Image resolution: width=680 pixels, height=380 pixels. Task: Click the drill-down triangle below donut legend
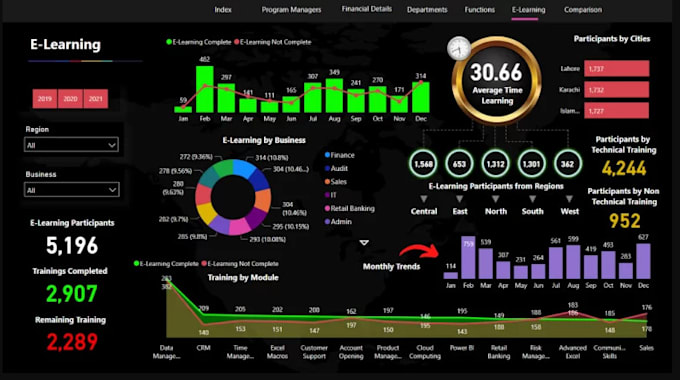tap(364, 243)
